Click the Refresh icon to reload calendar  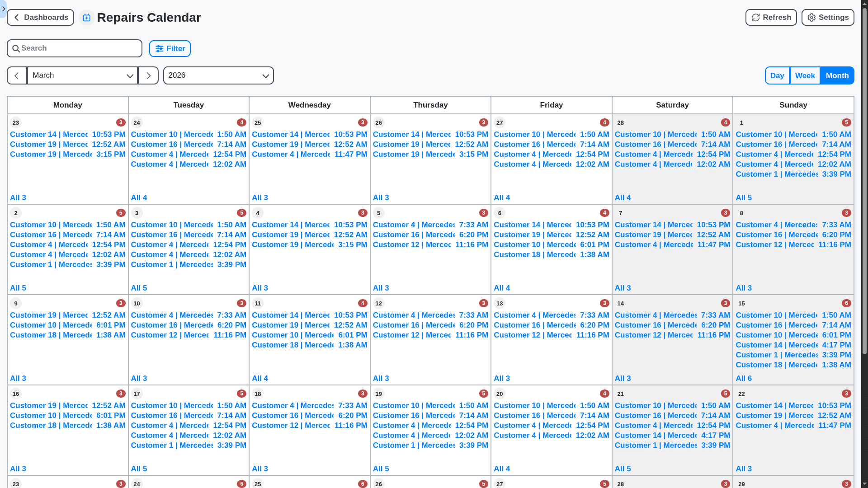point(756,17)
